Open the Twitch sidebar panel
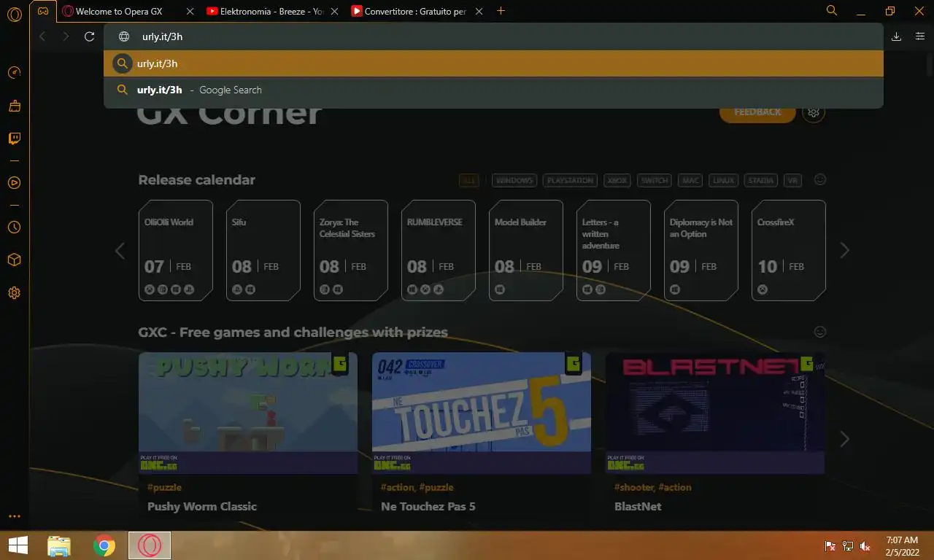Viewport: 934px width, 560px height. coord(14,139)
